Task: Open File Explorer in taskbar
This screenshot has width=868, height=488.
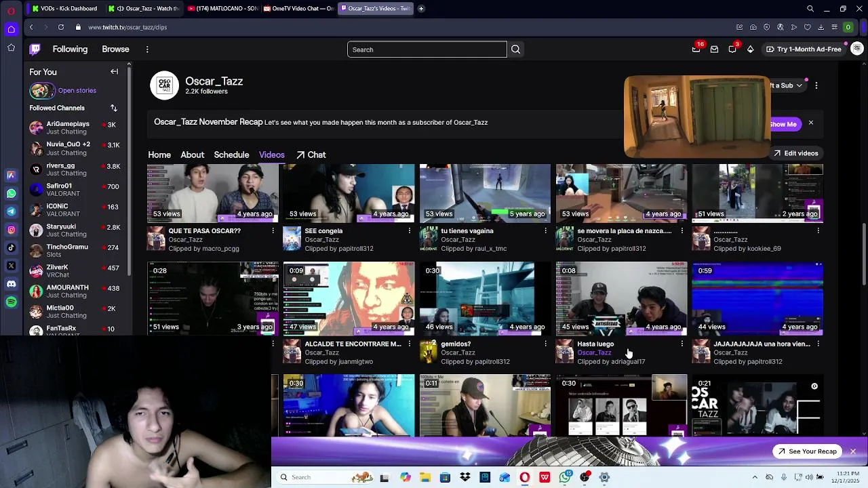Action: click(425, 477)
